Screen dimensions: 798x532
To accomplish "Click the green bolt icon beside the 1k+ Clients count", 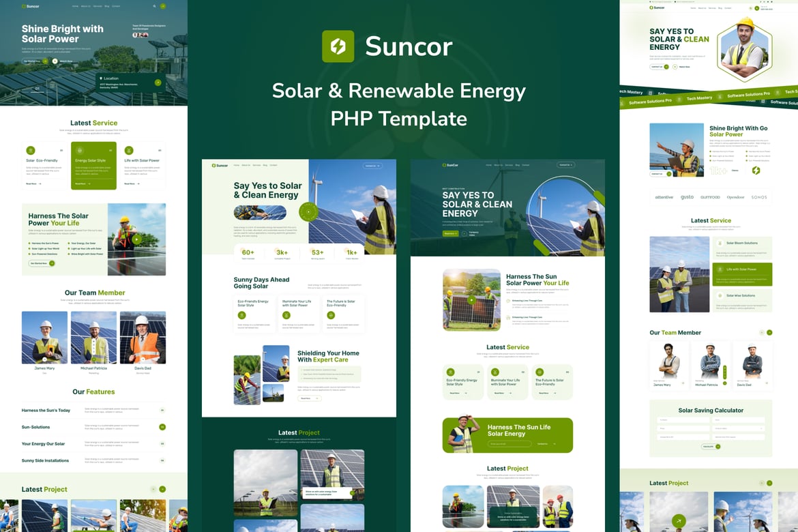I will [756, 171].
